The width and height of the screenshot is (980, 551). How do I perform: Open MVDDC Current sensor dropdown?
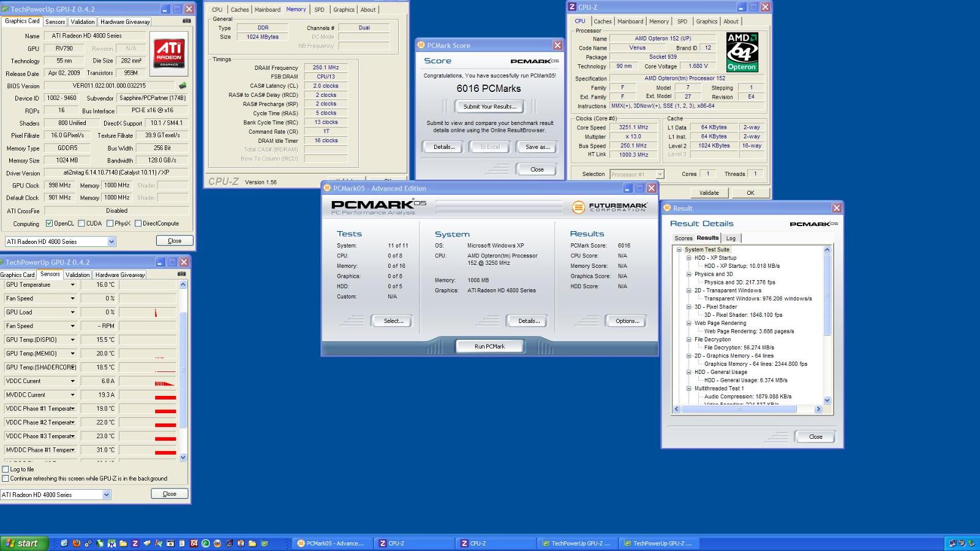pyautogui.click(x=72, y=395)
